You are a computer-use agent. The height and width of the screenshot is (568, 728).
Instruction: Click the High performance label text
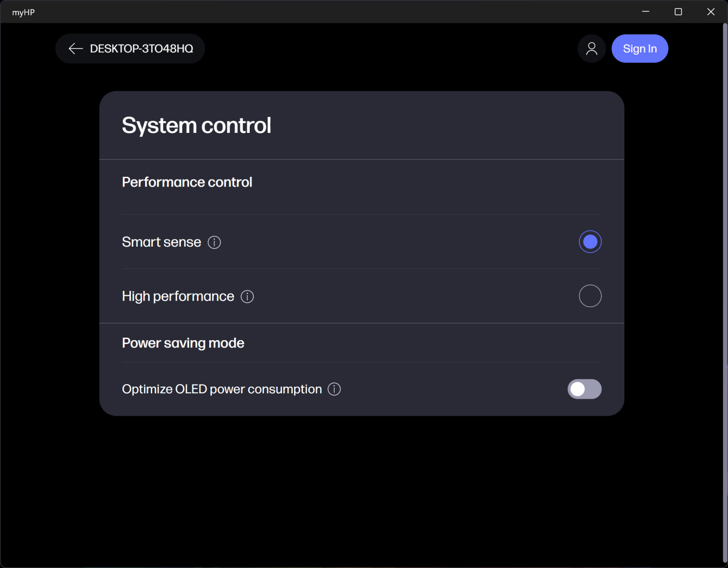[x=178, y=297]
